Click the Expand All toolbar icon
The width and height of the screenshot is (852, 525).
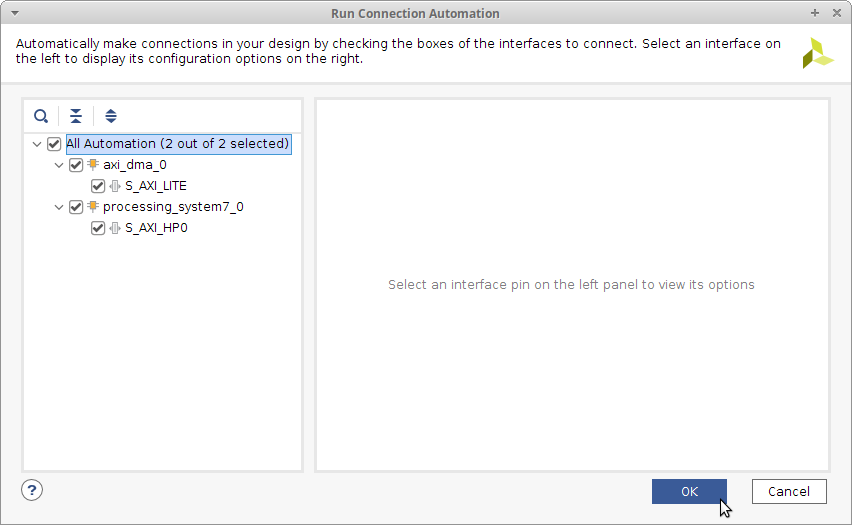pyautogui.click(x=111, y=116)
